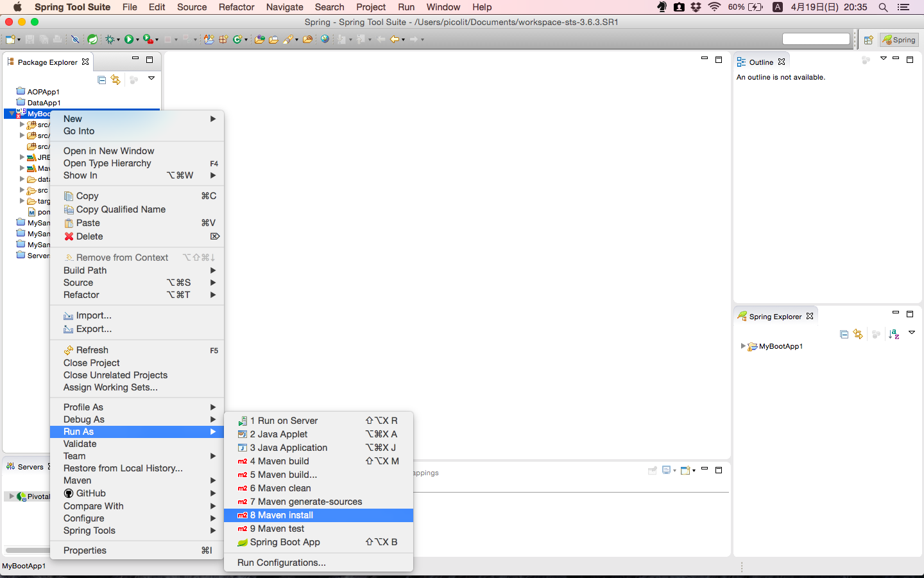Open the Spring Boot Dashboard leaf icon
This screenshot has height=578, width=924.
(92, 40)
